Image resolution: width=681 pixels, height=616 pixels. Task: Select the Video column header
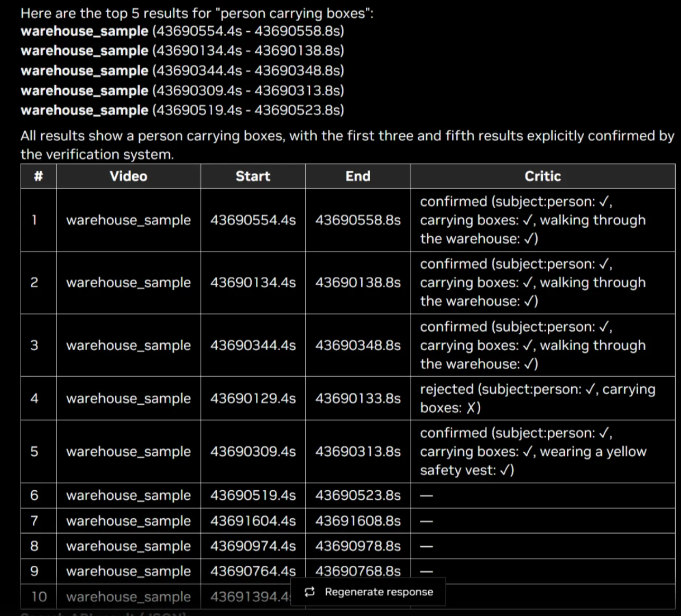[x=128, y=176]
